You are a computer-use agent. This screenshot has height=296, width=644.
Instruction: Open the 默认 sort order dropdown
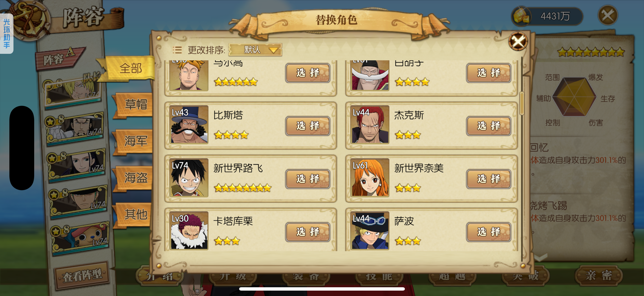[x=256, y=50]
